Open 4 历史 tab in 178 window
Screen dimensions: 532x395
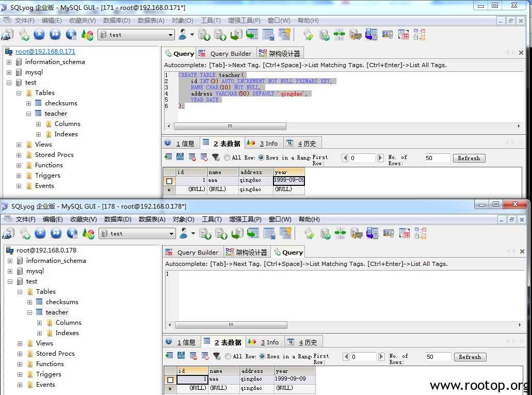click(303, 342)
